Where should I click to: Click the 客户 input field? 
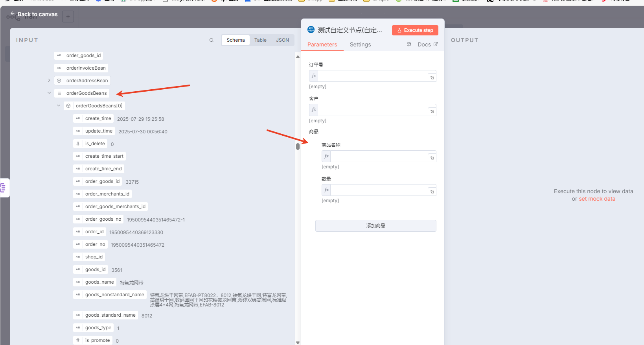point(373,110)
